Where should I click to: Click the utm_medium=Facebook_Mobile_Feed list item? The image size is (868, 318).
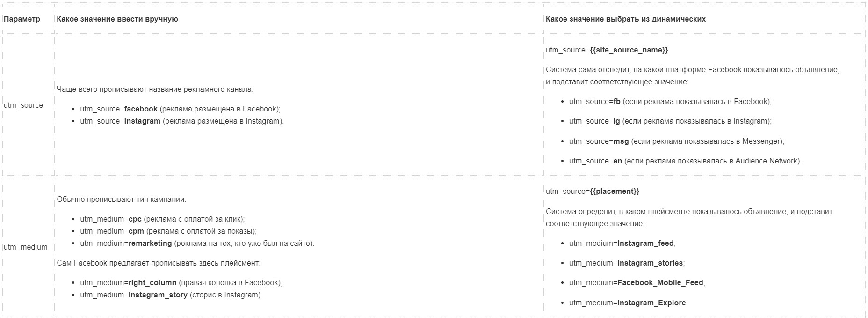[637, 283]
